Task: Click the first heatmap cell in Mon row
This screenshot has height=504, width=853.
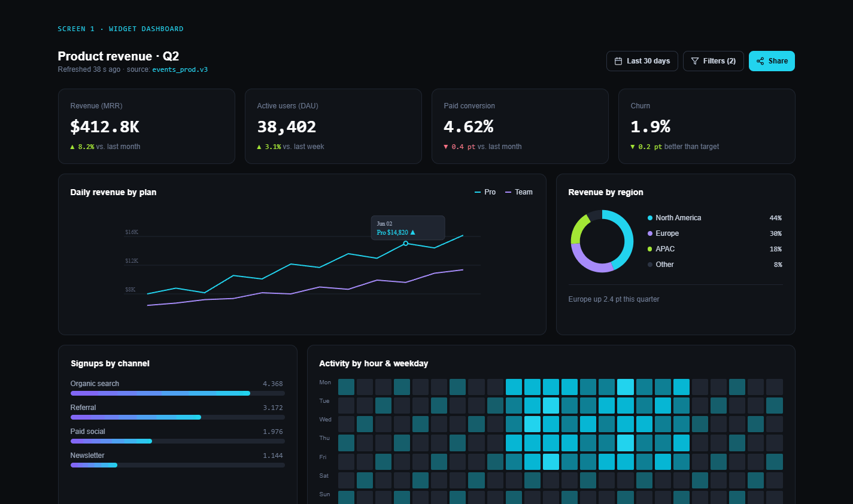Action: tap(347, 387)
